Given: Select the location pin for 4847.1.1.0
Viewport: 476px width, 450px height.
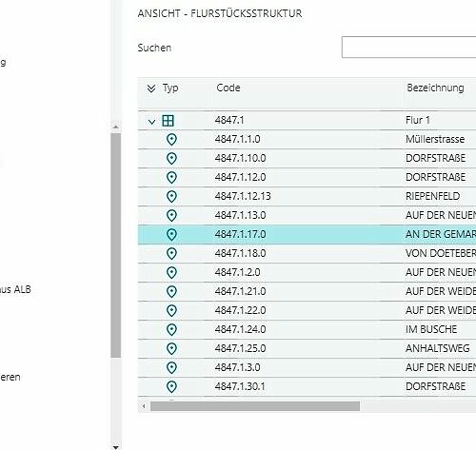Looking at the screenshot, I should (171, 140).
